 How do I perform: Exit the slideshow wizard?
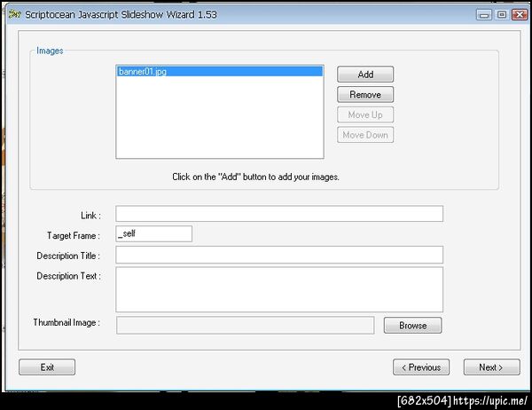[x=47, y=367]
